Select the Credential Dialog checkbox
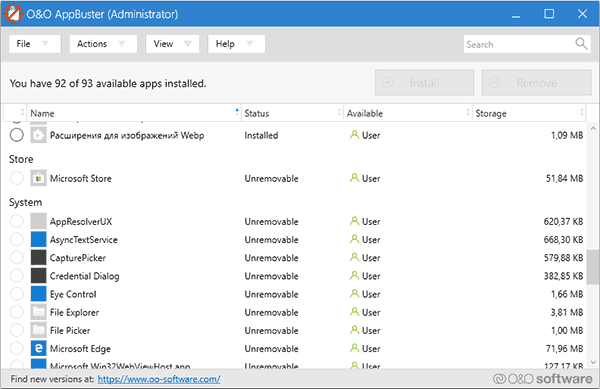The height and width of the screenshot is (389, 600). click(x=16, y=276)
